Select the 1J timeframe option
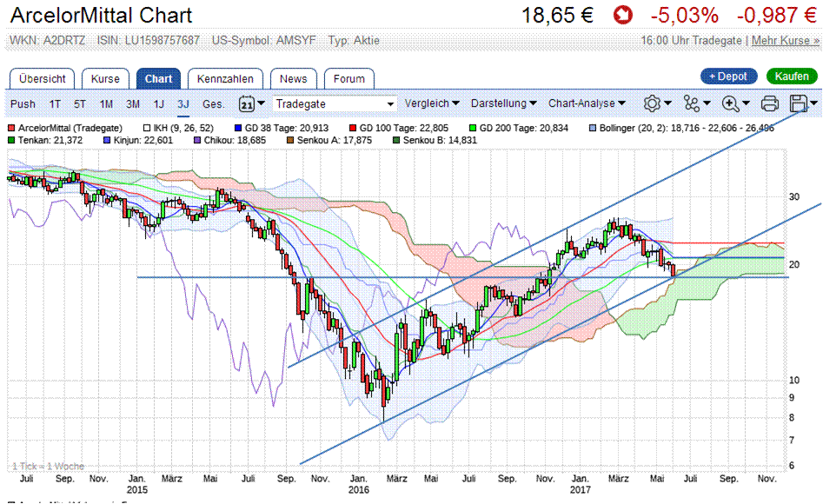The image size is (823, 504). pyautogui.click(x=158, y=103)
